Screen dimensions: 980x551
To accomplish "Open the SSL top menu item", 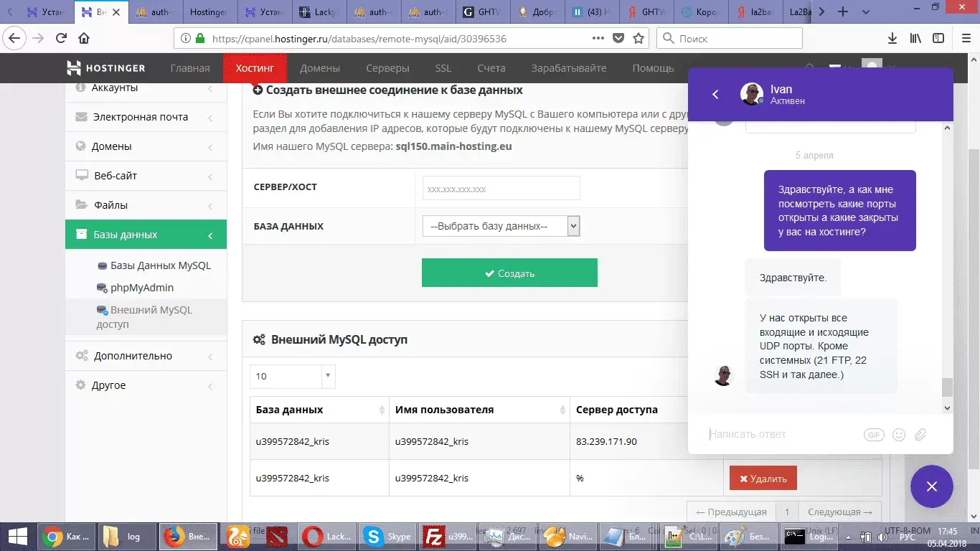I will click(x=443, y=68).
